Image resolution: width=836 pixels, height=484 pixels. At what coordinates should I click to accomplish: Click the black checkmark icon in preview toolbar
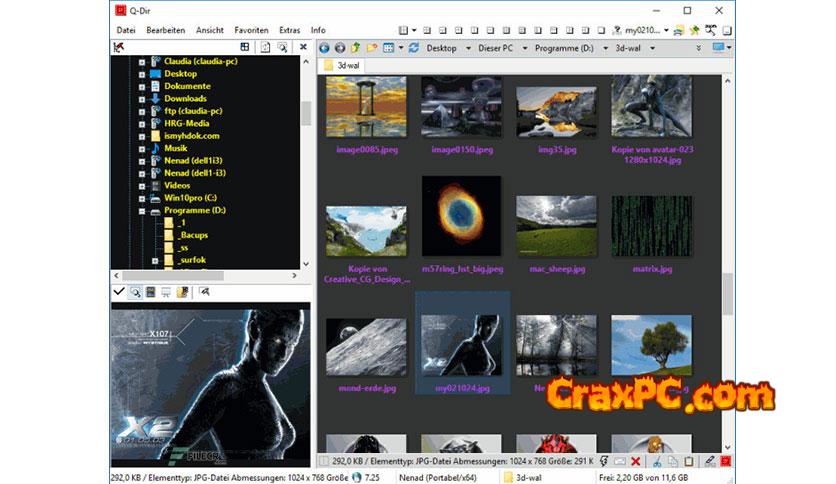[119, 292]
